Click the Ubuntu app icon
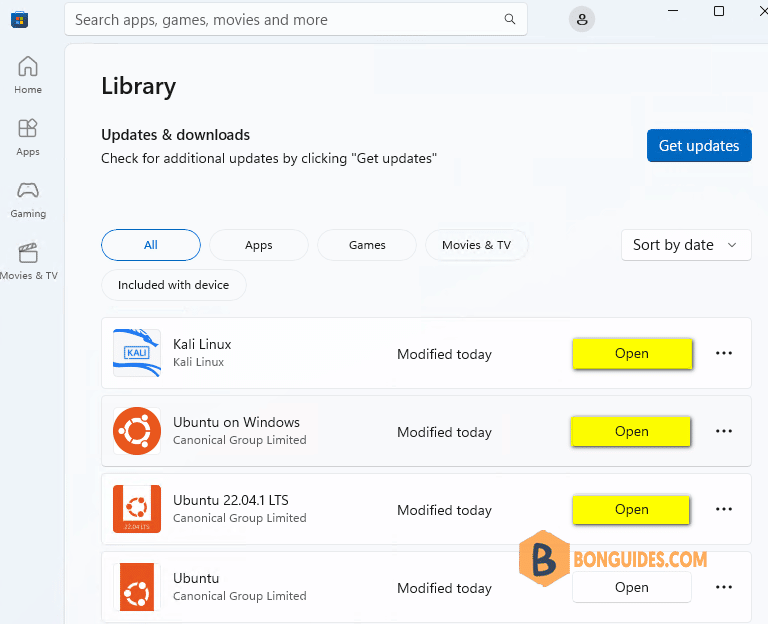The height and width of the screenshot is (624, 768). 137,587
